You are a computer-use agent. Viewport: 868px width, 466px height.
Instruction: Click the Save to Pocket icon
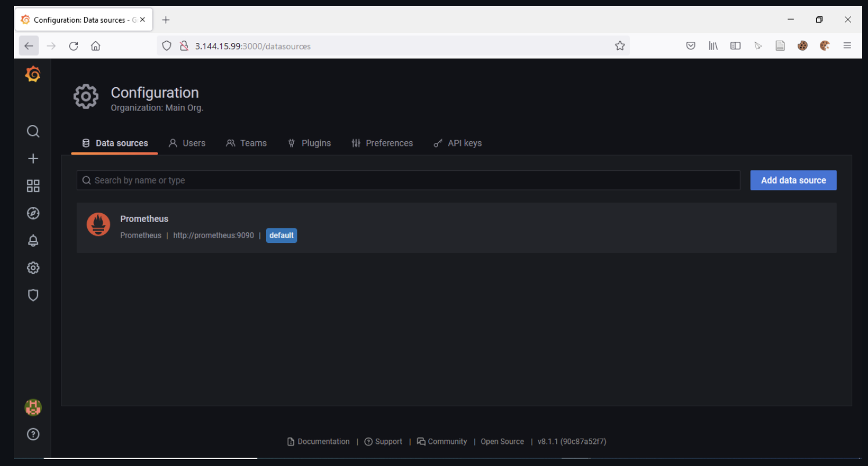[x=691, y=45]
